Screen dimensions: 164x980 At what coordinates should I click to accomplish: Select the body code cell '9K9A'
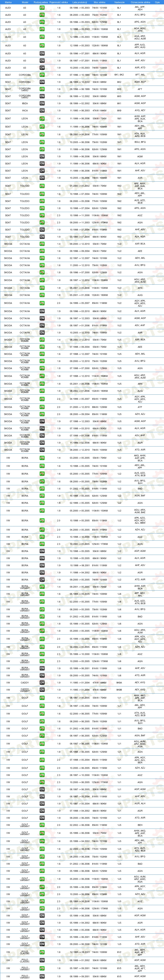(119, 683)
